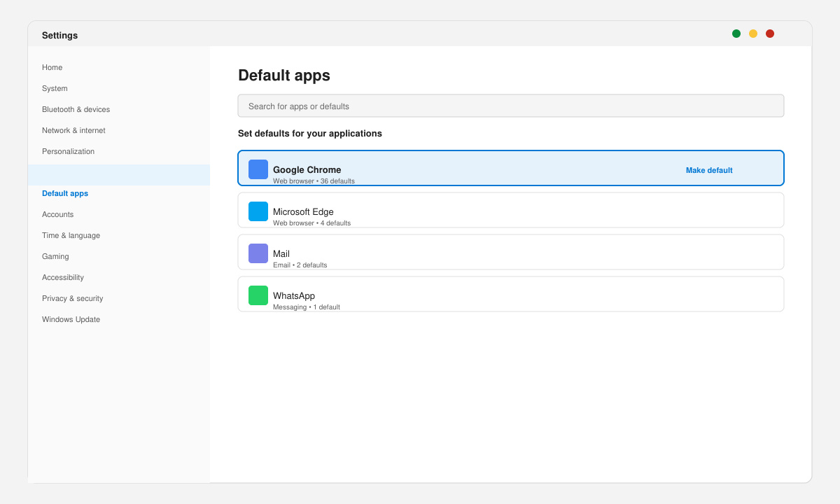Select Default apps in the sidebar
Viewport: 840px width, 504px height.
65,193
